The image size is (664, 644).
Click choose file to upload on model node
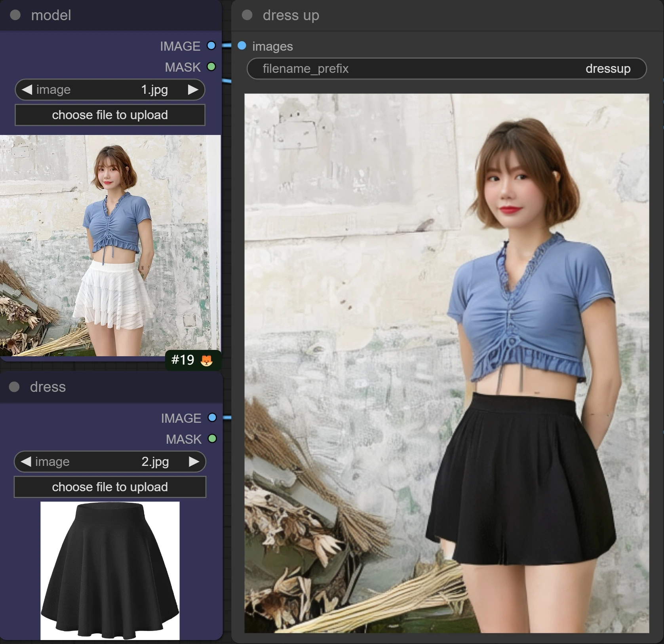click(110, 115)
